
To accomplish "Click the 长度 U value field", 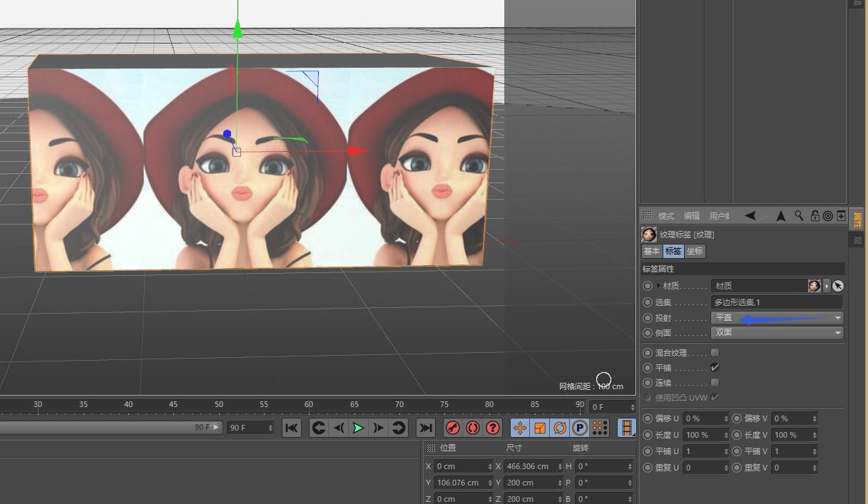I will coord(706,435).
